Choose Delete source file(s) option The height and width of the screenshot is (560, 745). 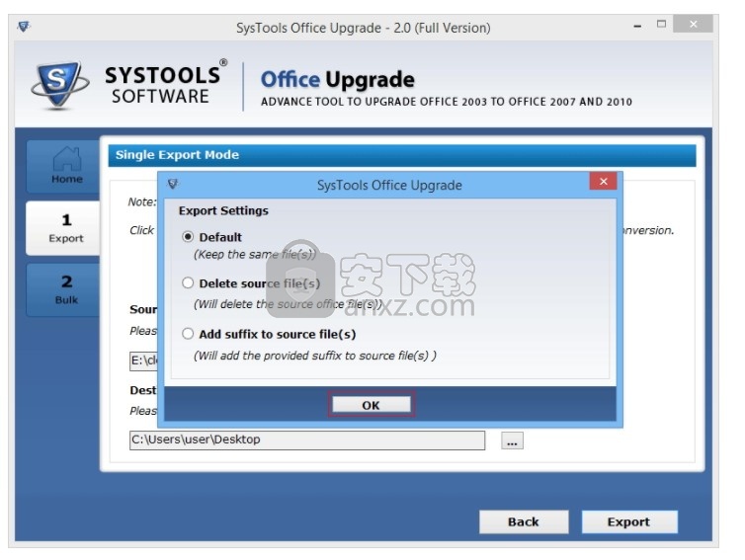pyautogui.click(x=188, y=283)
